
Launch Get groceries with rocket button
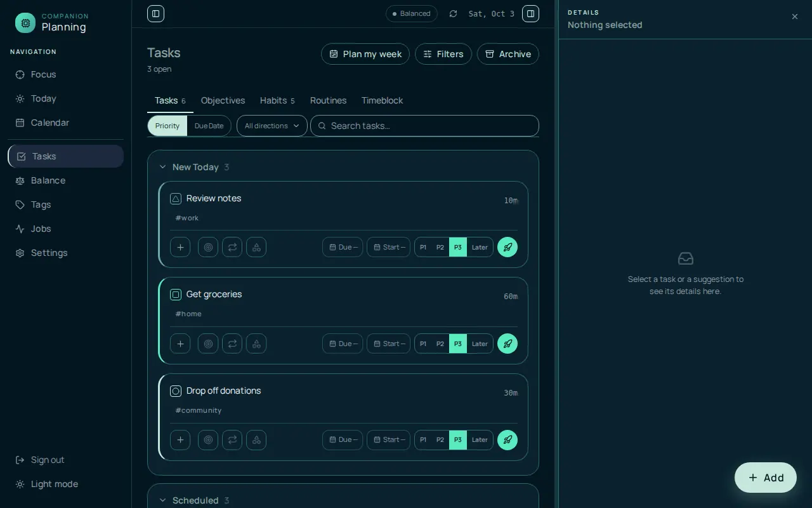click(507, 344)
